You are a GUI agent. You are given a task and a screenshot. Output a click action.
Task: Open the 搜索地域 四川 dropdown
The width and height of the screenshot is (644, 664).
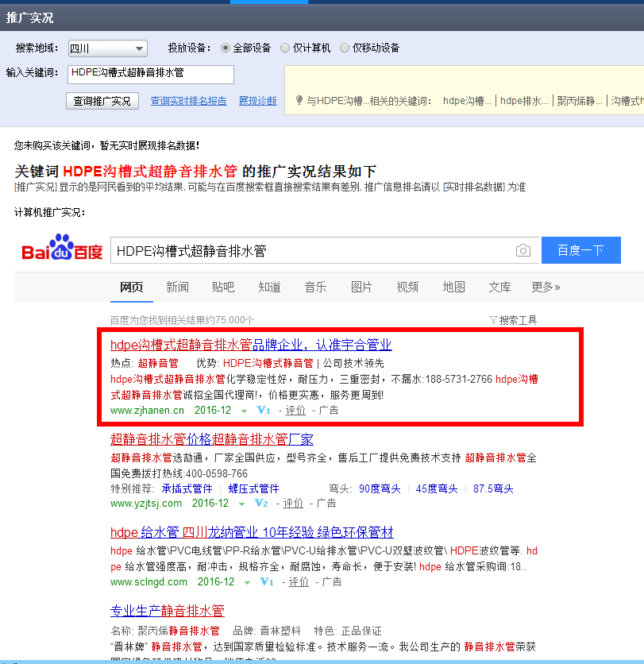(x=107, y=48)
